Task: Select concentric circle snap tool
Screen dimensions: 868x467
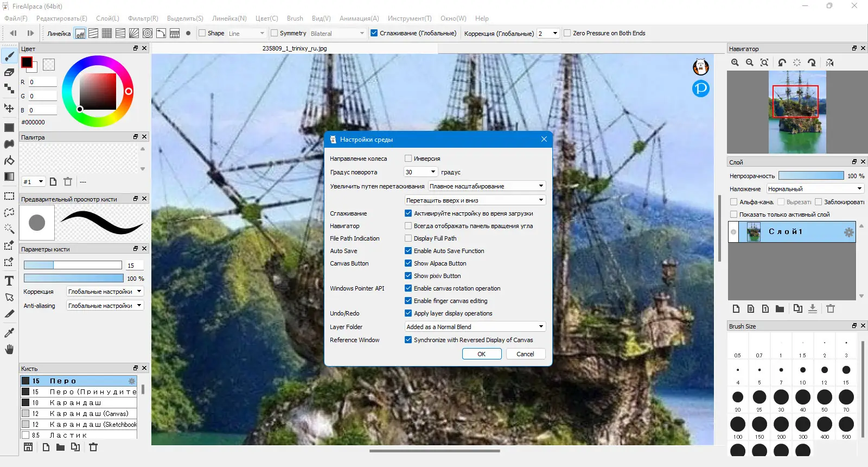Action: [148, 33]
